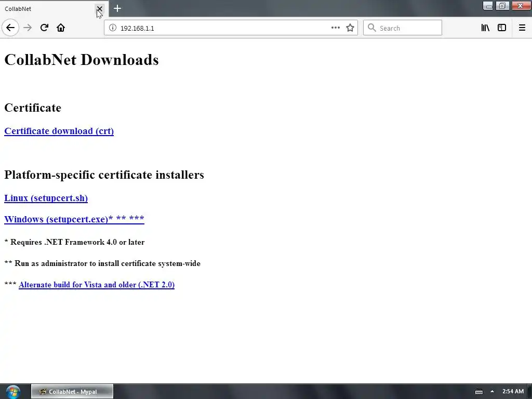This screenshot has width=532, height=399.
Task: Click the Requires .NET Framework 4.0 note
Action: point(74,242)
